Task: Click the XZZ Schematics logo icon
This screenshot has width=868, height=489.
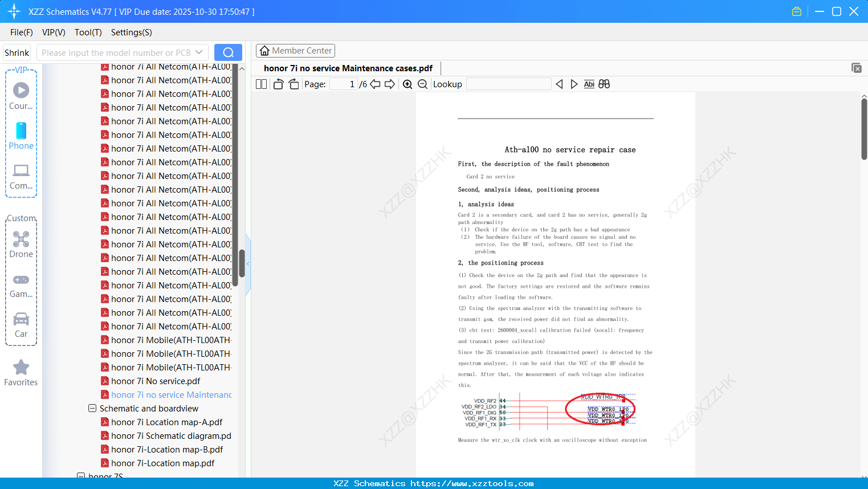Action: point(14,11)
